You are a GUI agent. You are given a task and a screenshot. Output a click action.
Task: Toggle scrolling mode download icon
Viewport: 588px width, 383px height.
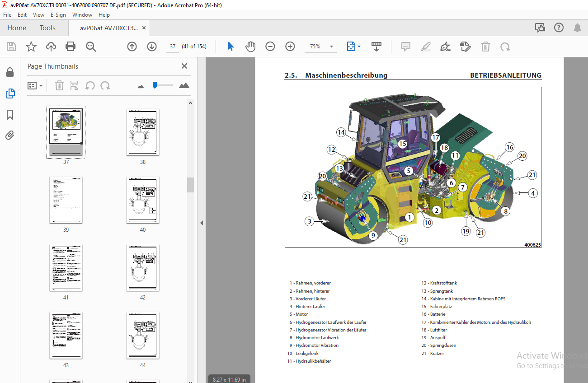(x=376, y=47)
